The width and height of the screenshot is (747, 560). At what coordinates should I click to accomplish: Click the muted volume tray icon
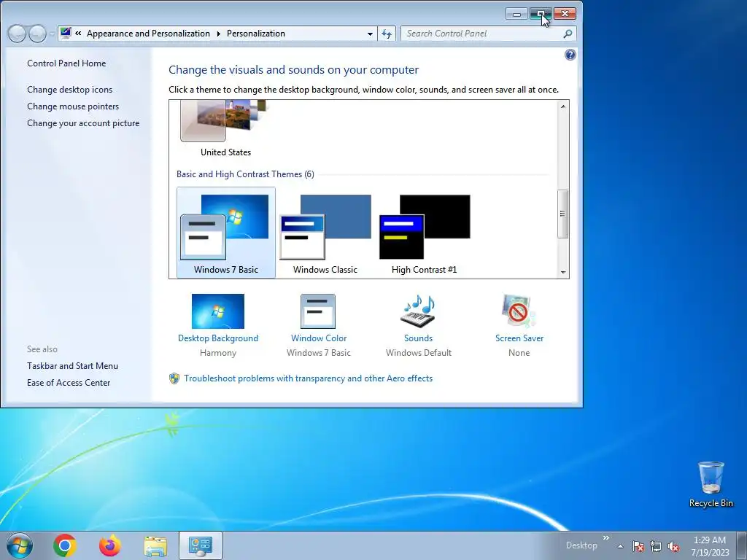(673, 546)
